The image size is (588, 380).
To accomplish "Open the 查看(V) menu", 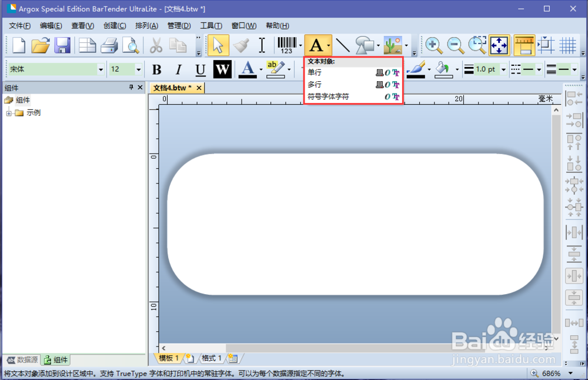I will coord(82,25).
